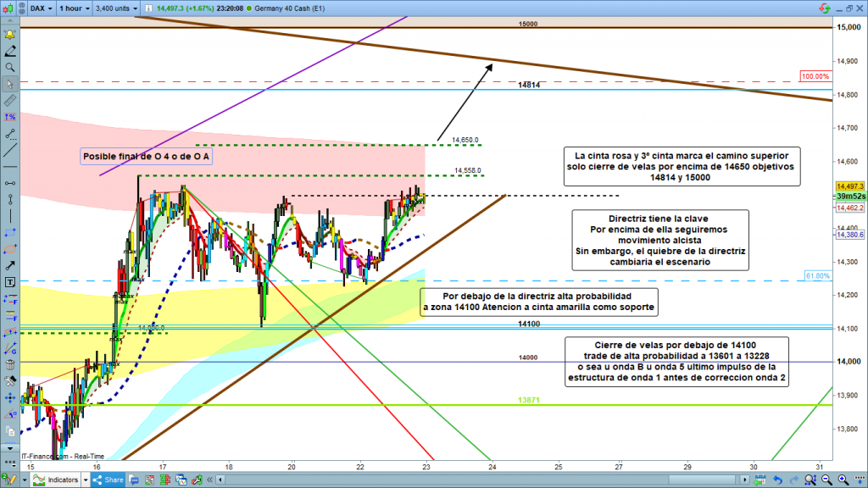Select the pencil drawing tool
This screenshot has width=868, height=488.
9,51
